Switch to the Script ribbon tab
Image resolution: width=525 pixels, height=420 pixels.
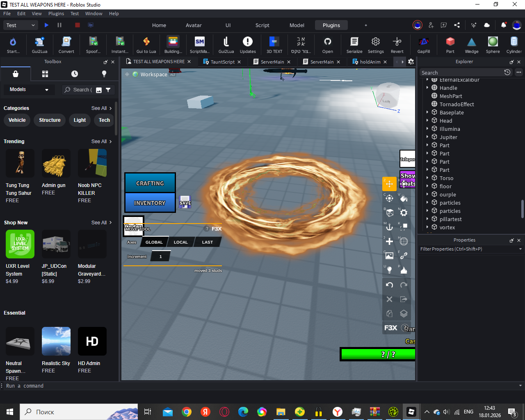click(x=262, y=25)
